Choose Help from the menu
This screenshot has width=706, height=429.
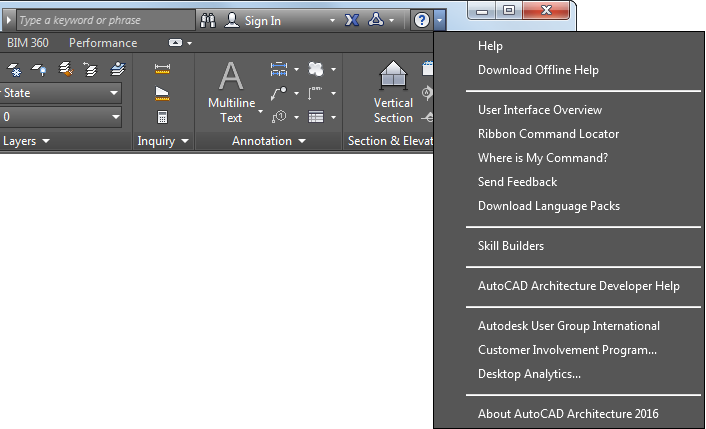point(490,46)
